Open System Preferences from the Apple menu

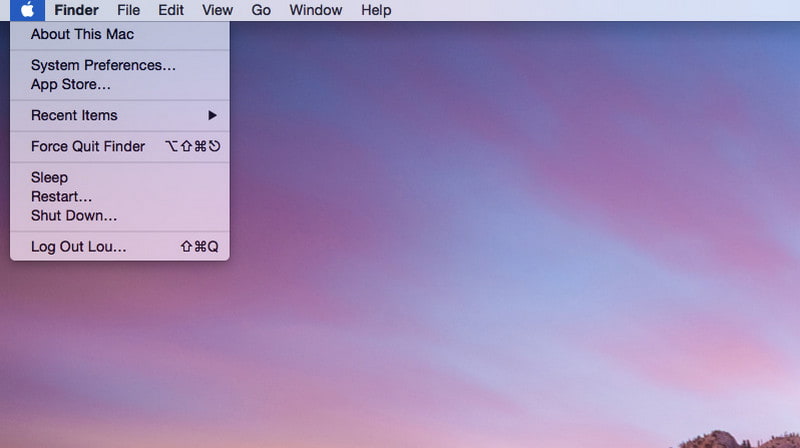click(103, 65)
